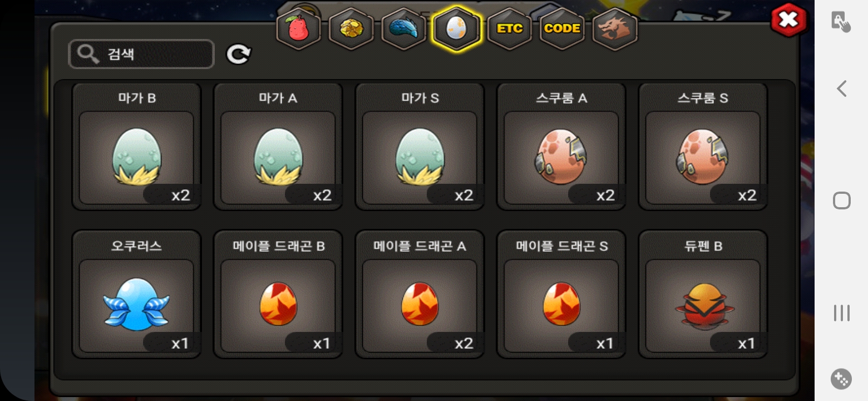Choose the 스쿠룸 A egg
Screen dimensions: 868x401
561,146
